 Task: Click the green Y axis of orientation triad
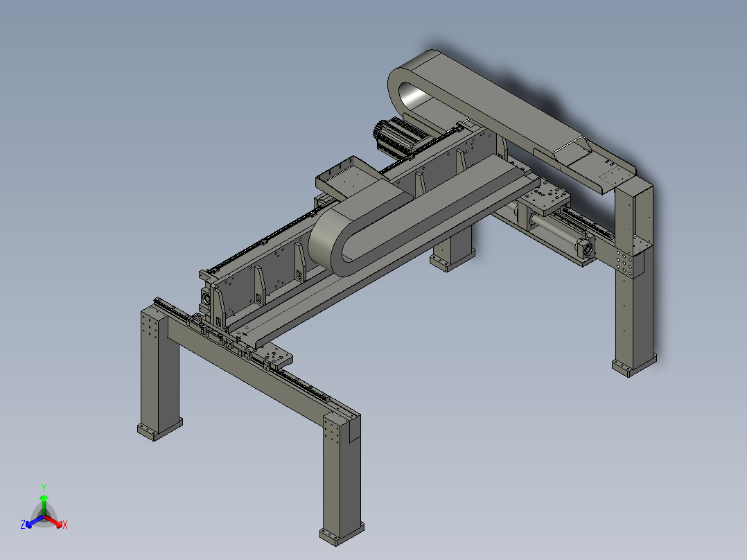[44, 503]
